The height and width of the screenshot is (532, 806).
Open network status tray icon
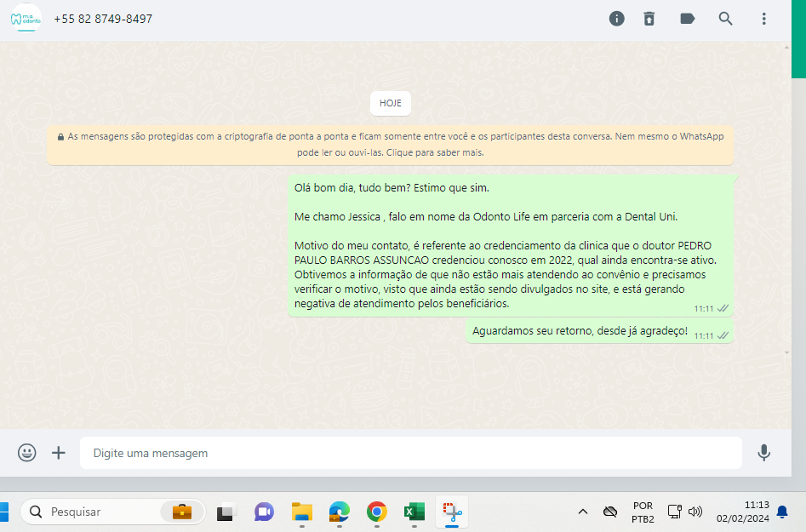coord(674,512)
